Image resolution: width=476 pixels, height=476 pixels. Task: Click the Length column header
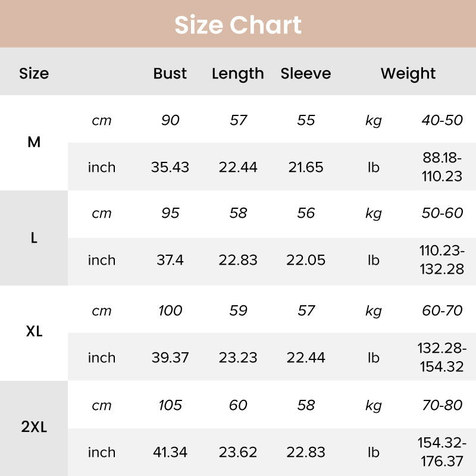pos(238,74)
